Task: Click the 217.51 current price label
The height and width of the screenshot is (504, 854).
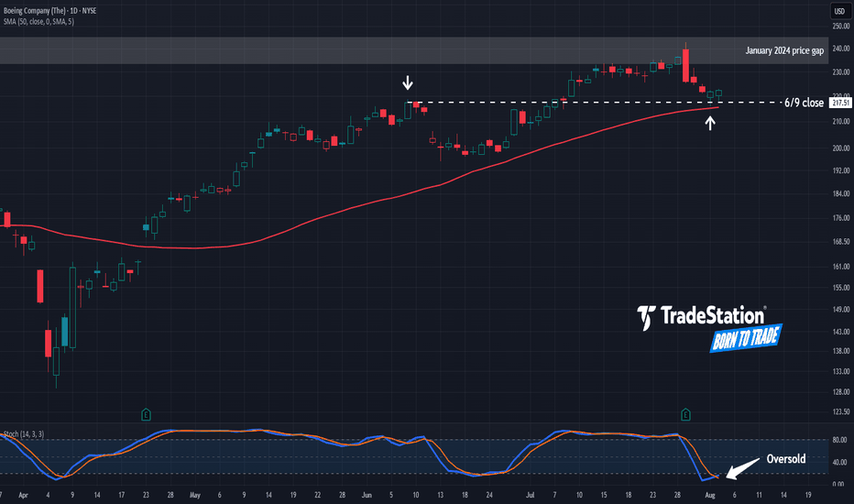Action: tap(841, 103)
